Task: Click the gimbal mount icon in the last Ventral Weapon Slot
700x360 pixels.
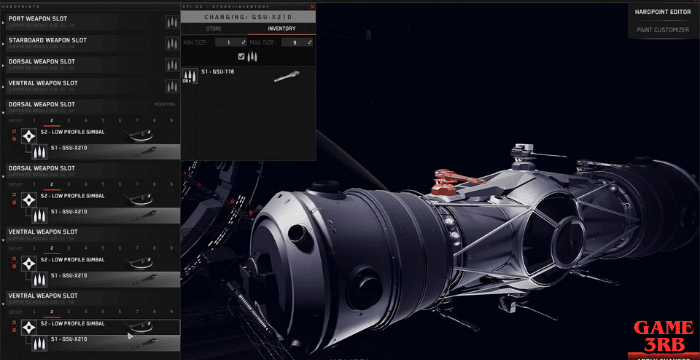Action: [29, 327]
